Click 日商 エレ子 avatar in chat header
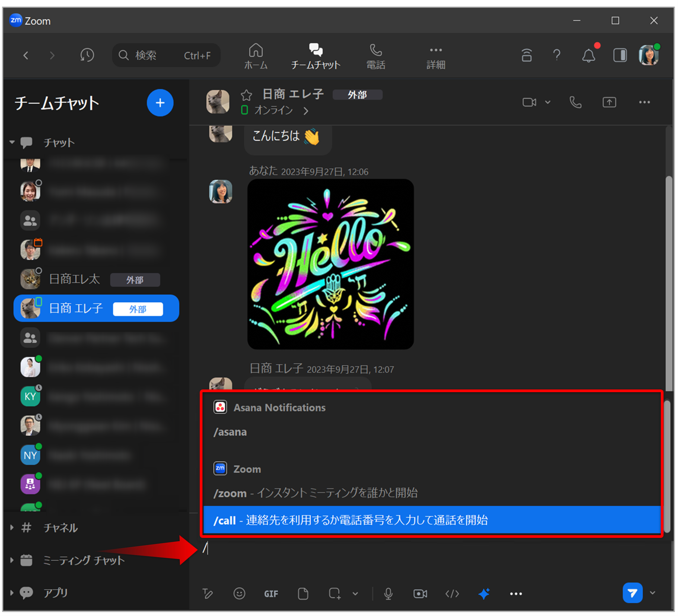Image resolution: width=678 pixels, height=616 pixels. click(x=218, y=102)
